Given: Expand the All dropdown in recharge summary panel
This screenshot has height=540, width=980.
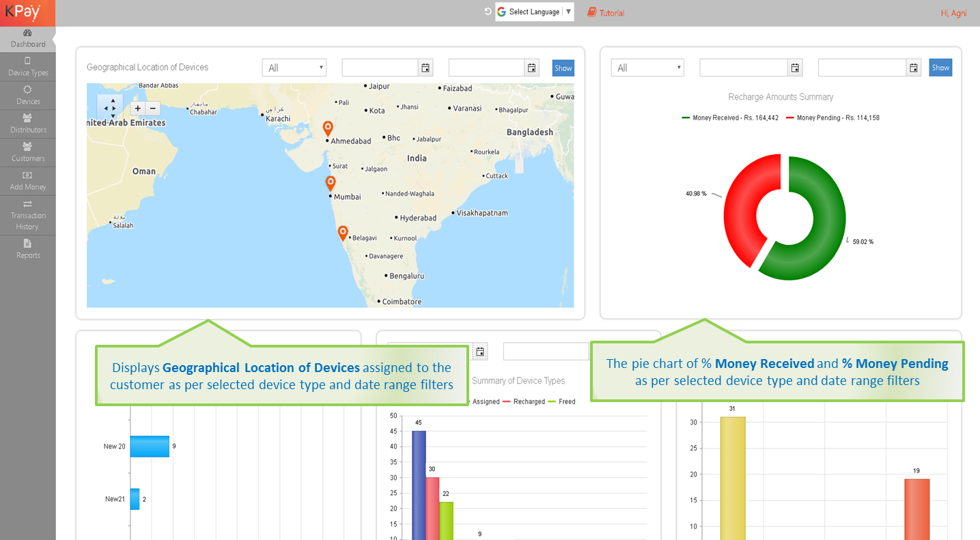Looking at the screenshot, I should 647,68.
